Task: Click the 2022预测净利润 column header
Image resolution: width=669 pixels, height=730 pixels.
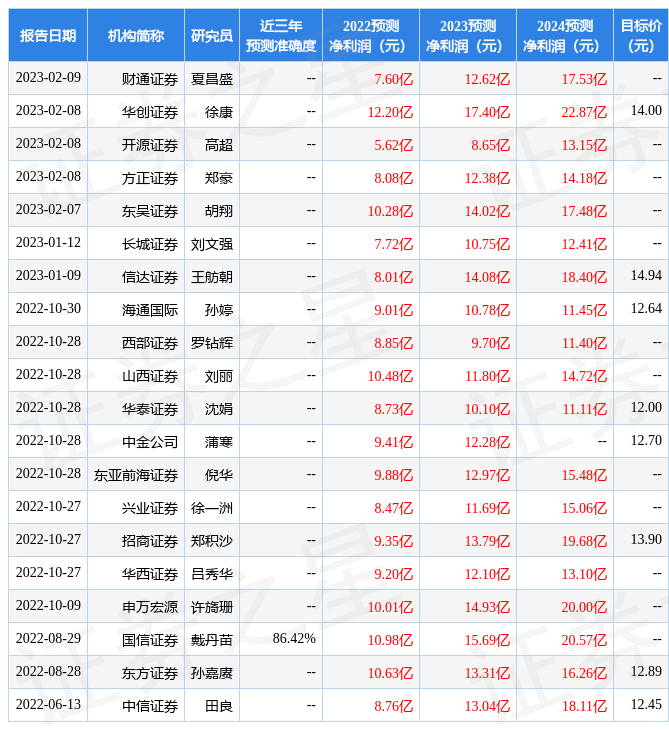Action: pyautogui.click(x=370, y=35)
